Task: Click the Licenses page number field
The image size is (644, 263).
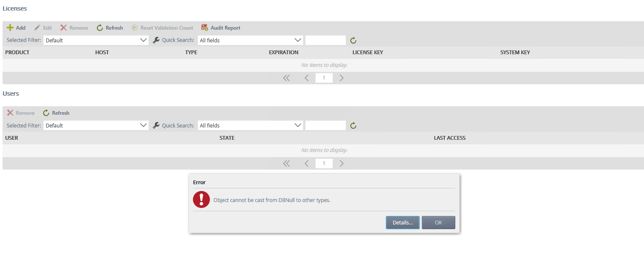Action: [324, 78]
